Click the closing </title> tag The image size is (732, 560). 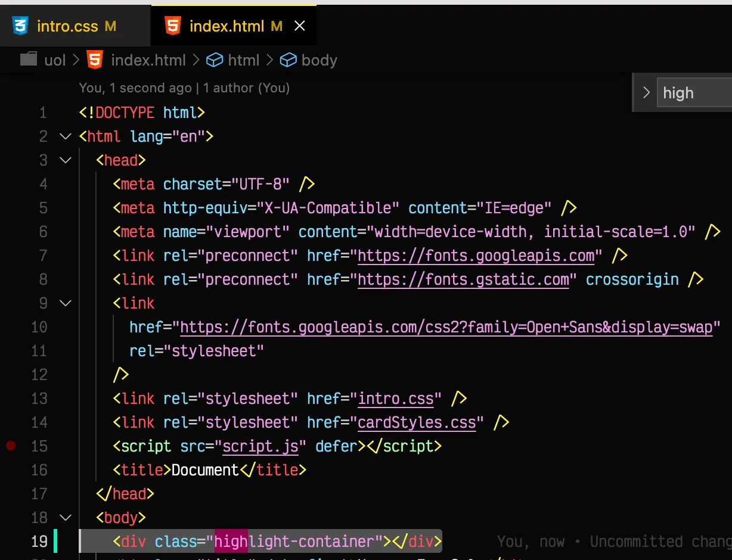(273, 470)
